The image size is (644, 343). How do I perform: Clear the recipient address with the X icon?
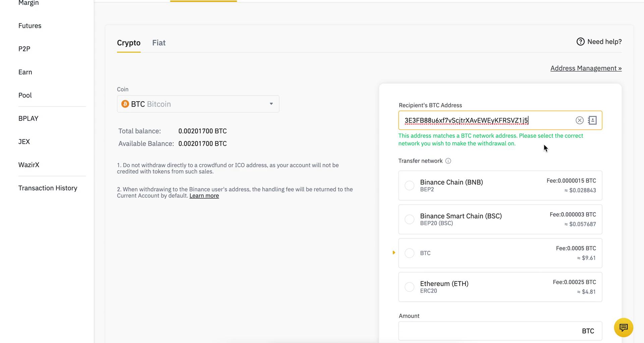[x=579, y=120]
